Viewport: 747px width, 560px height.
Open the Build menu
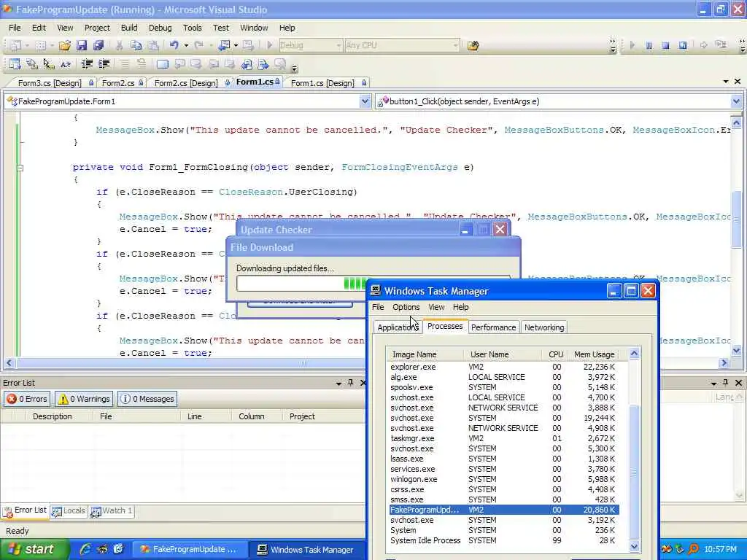(129, 28)
